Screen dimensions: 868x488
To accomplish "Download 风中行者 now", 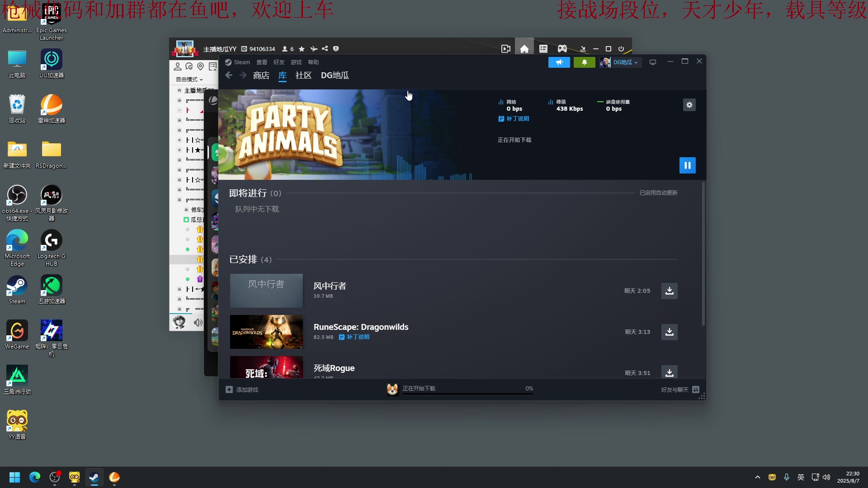I will (670, 291).
